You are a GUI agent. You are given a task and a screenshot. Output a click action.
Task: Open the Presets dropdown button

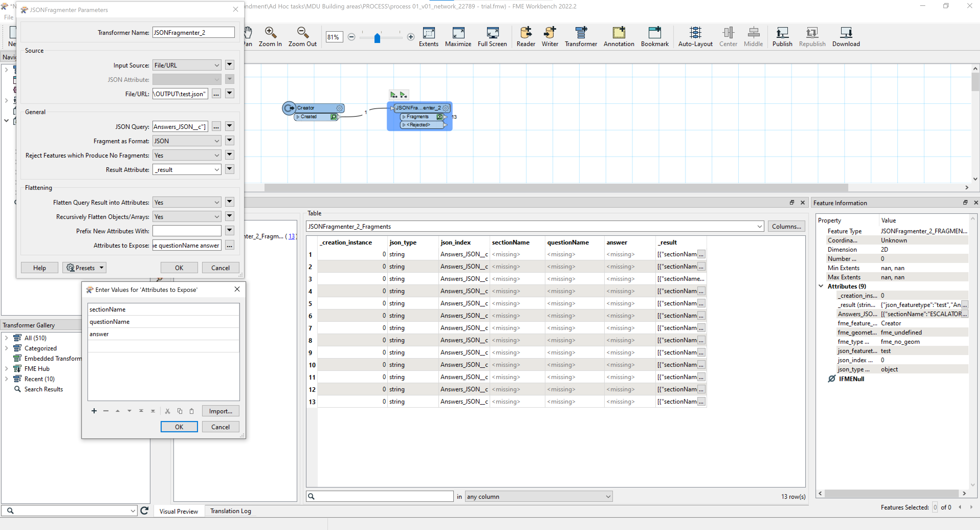(84, 268)
